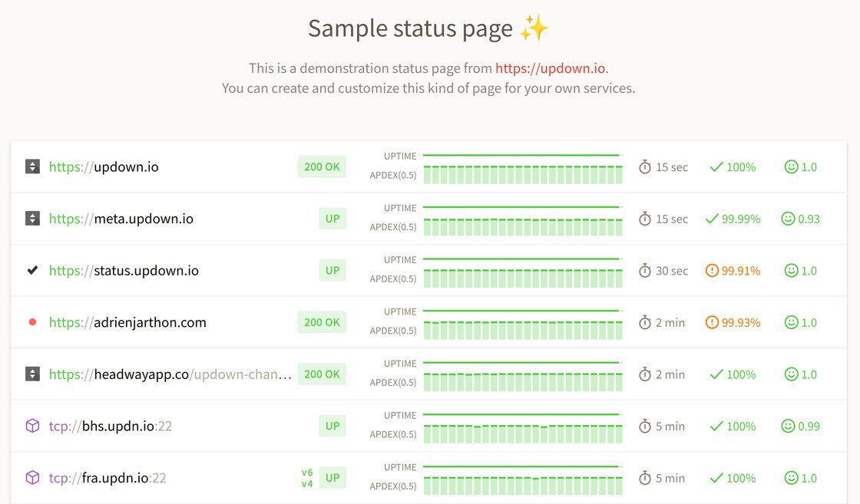The height and width of the screenshot is (504, 860).
Task: Click the stopwatch icon in the status.updown.io row
Action: 645,271
